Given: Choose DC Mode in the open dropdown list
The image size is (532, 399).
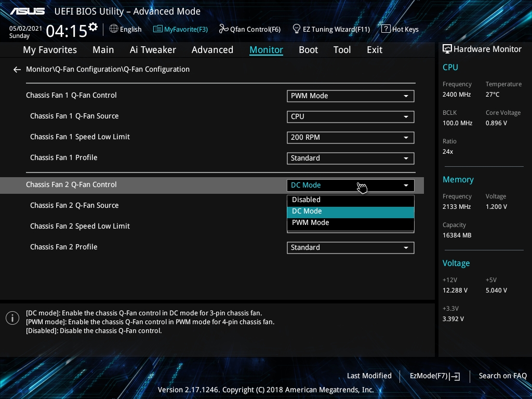Looking at the screenshot, I should click(x=351, y=211).
